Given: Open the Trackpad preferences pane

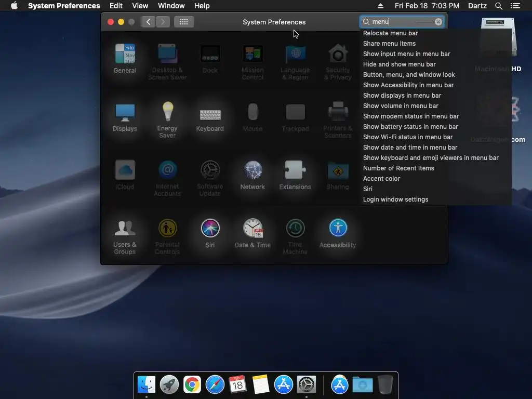Looking at the screenshot, I should click(x=295, y=117).
